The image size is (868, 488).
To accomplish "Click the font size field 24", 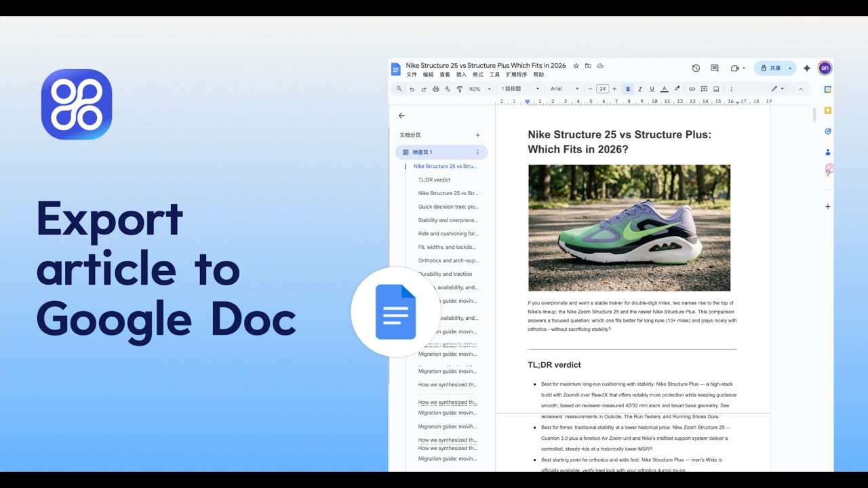I will click(602, 89).
